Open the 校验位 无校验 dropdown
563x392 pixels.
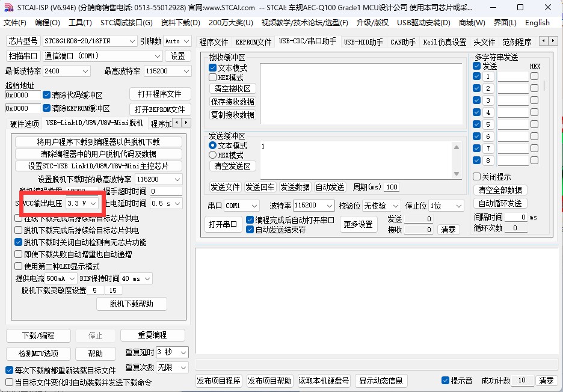381,206
